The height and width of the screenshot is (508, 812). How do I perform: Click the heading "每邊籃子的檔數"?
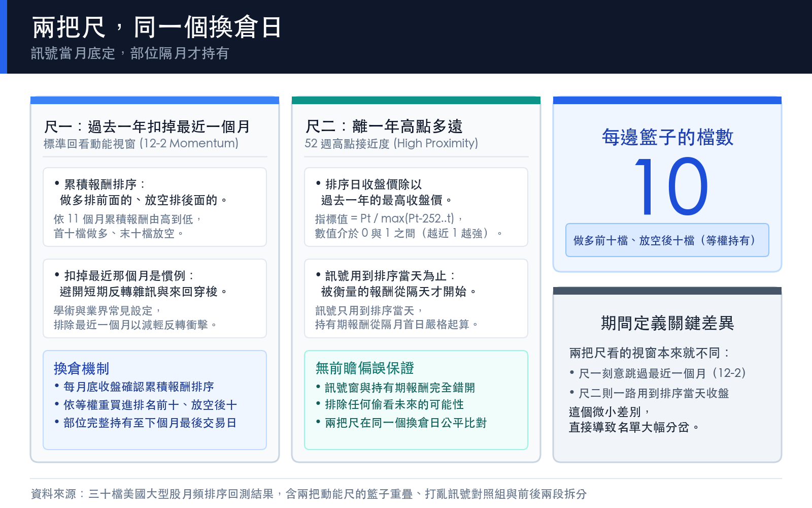pyautogui.click(x=667, y=137)
